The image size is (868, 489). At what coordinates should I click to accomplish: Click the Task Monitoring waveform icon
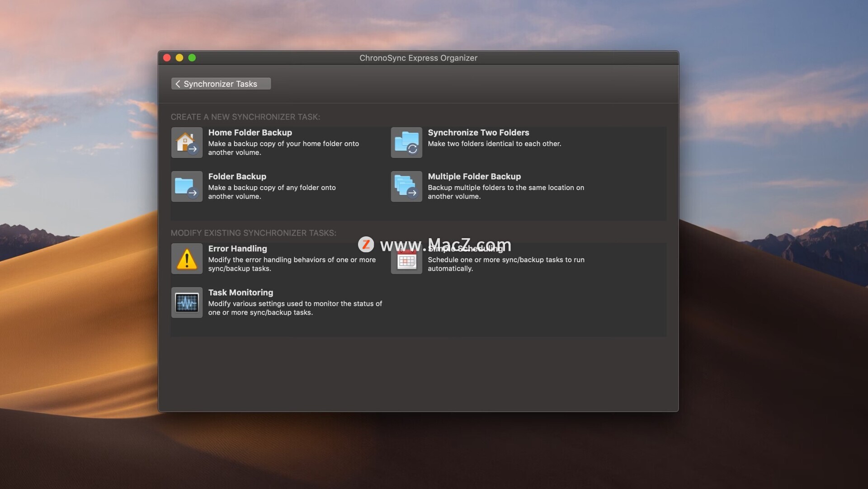(187, 302)
